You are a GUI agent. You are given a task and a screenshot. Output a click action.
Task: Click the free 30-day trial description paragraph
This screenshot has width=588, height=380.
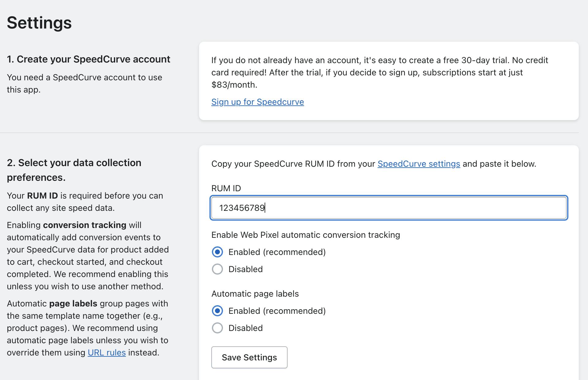[379, 73]
